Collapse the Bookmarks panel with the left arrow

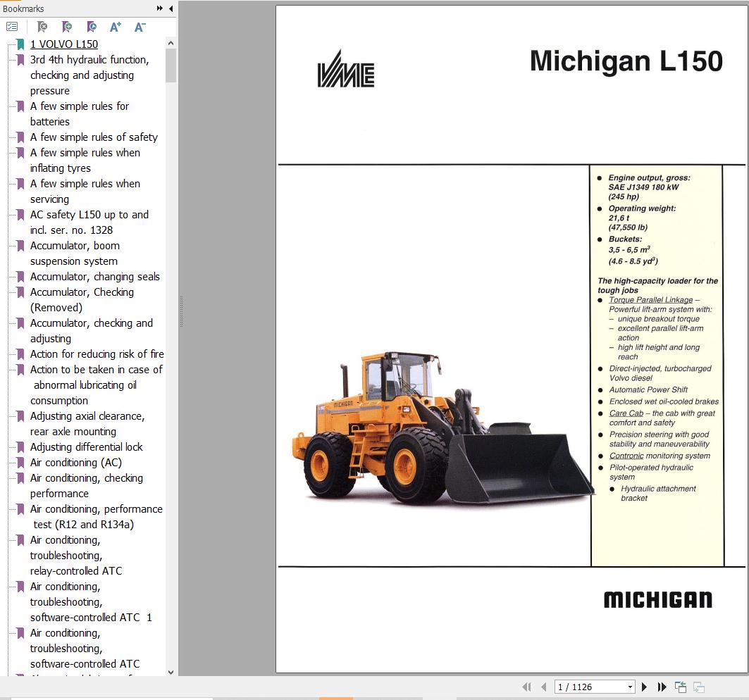pyautogui.click(x=171, y=8)
